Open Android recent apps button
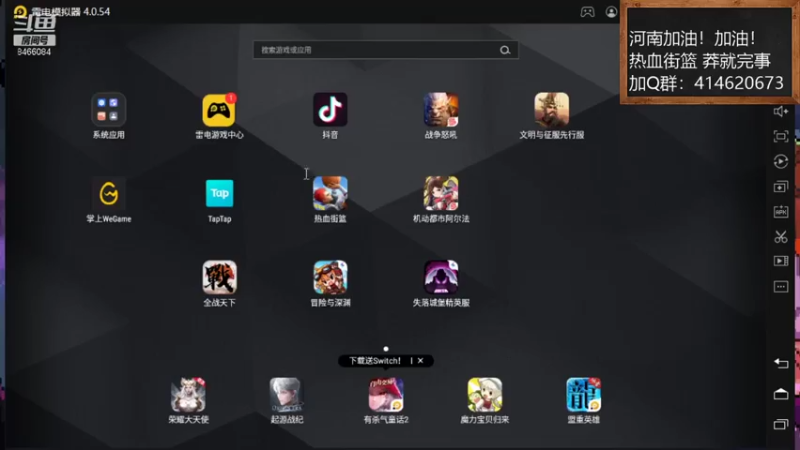The height and width of the screenshot is (450, 800). point(781,424)
